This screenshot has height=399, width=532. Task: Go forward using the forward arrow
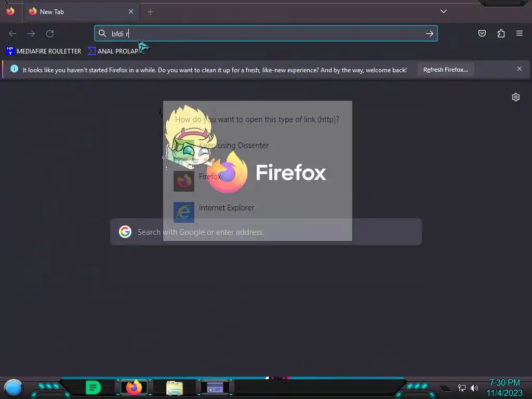click(x=31, y=34)
